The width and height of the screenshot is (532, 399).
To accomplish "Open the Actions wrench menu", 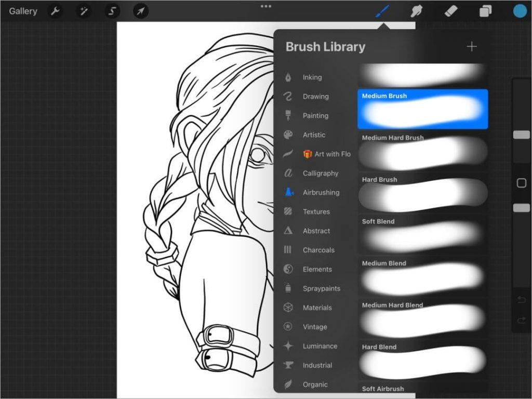I will [x=55, y=11].
